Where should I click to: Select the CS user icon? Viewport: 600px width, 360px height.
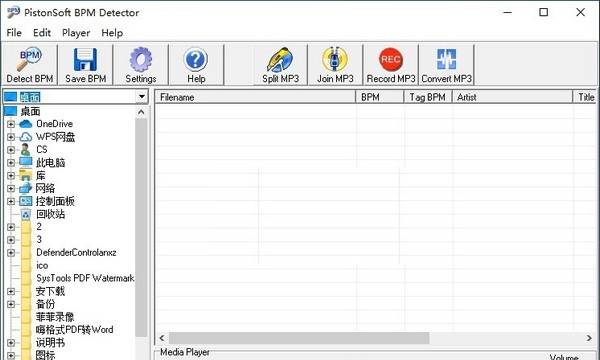(x=26, y=150)
